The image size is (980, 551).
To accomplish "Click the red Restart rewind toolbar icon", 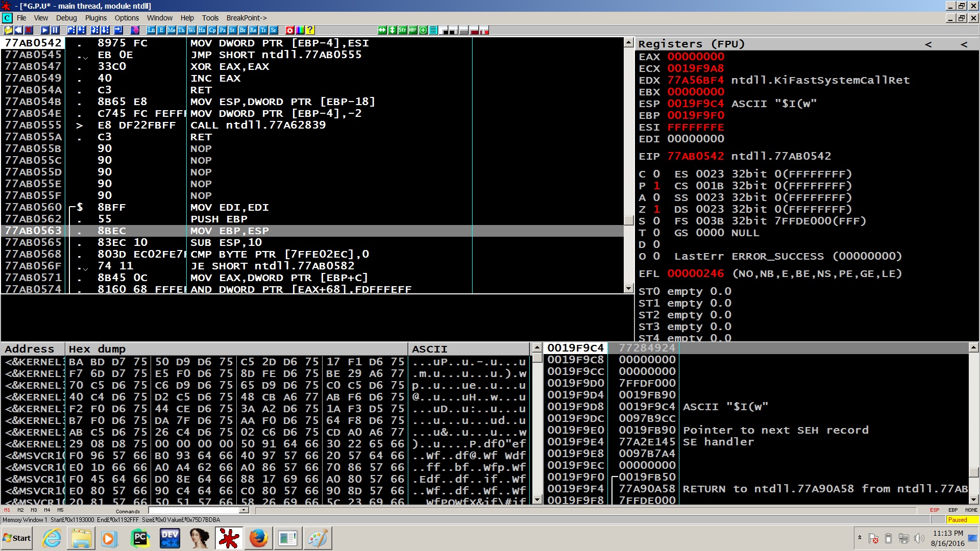I will point(18,31).
